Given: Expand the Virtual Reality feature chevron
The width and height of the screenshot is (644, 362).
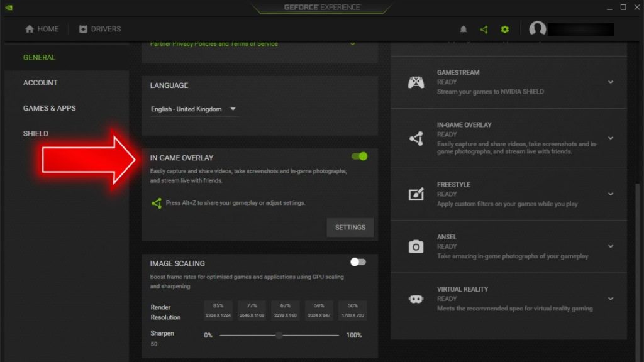Looking at the screenshot, I should tap(611, 299).
